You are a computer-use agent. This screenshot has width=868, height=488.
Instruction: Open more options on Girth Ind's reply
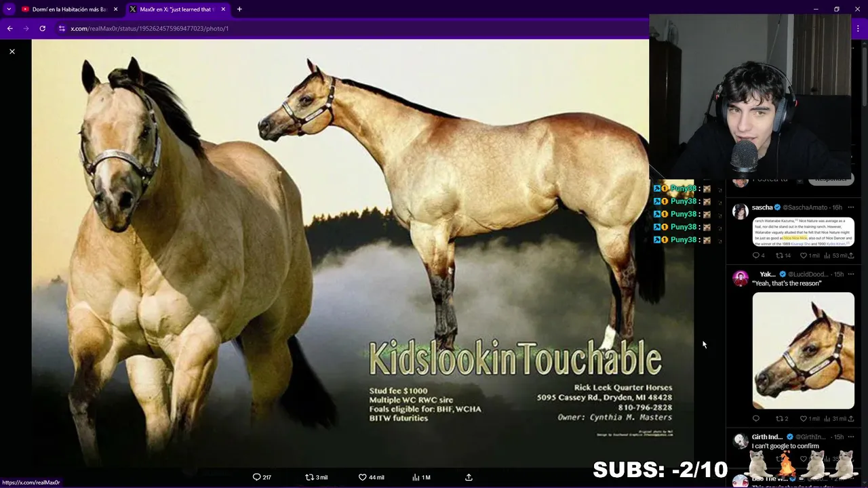point(851,437)
